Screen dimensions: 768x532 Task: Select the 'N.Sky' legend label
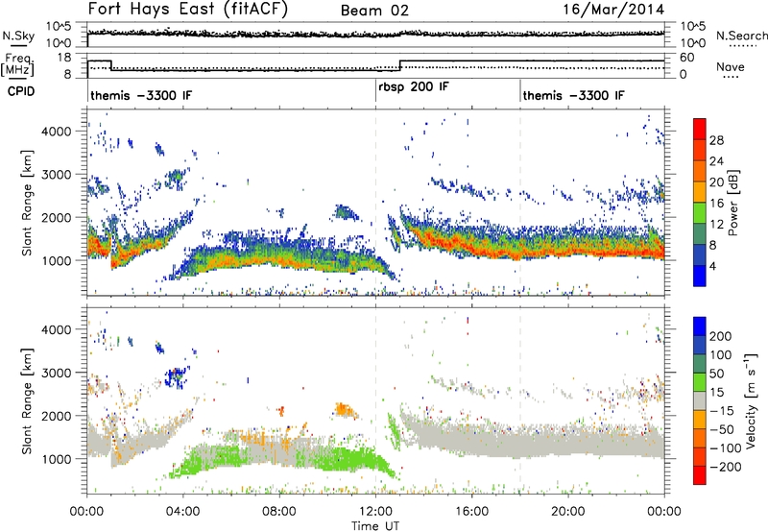(x=18, y=36)
